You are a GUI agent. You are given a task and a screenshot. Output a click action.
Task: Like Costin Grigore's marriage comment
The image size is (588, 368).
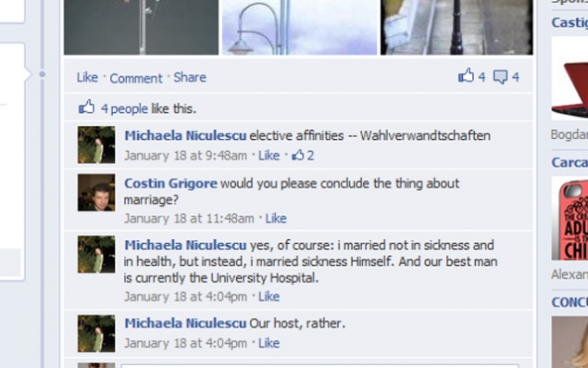pos(276,218)
